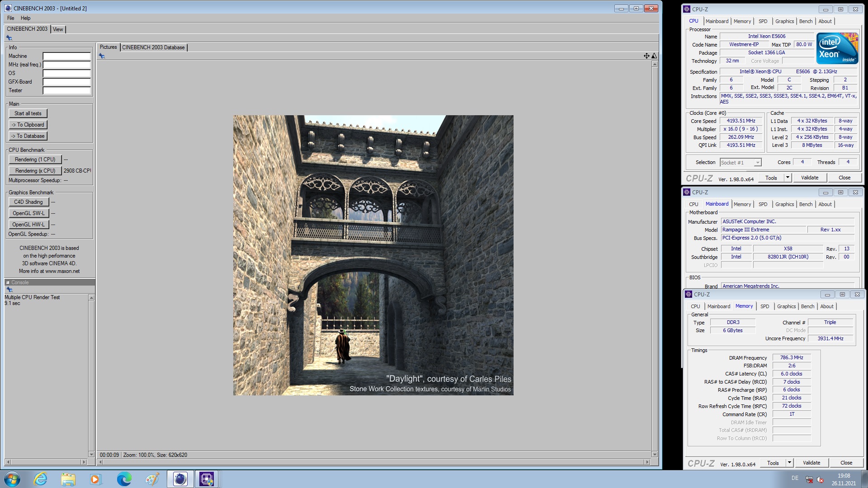Viewport: 868px width, 488px height.
Task: Click the muted volume tray icon
Action: [820, 479]
